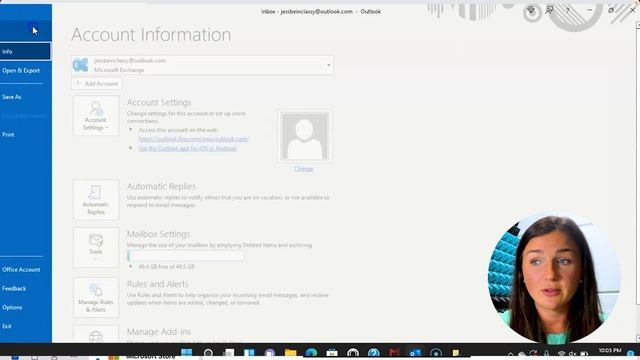Open the Print page
640x360 pixels.
8,135
